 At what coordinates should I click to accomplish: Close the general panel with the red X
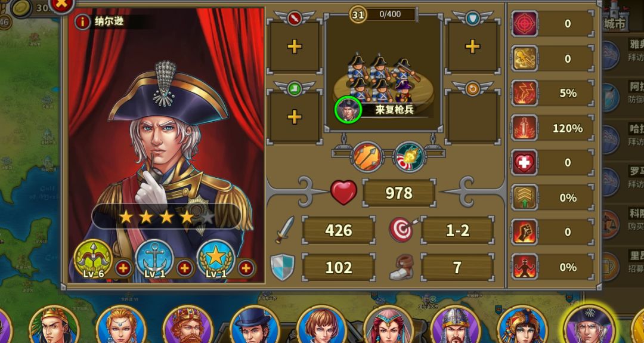pos(61,5)
